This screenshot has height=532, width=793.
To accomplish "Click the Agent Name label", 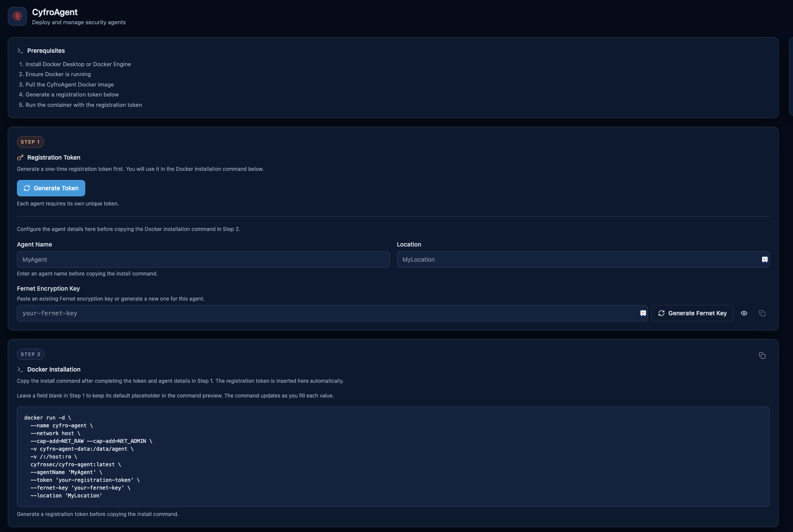I will click(35, 244).
